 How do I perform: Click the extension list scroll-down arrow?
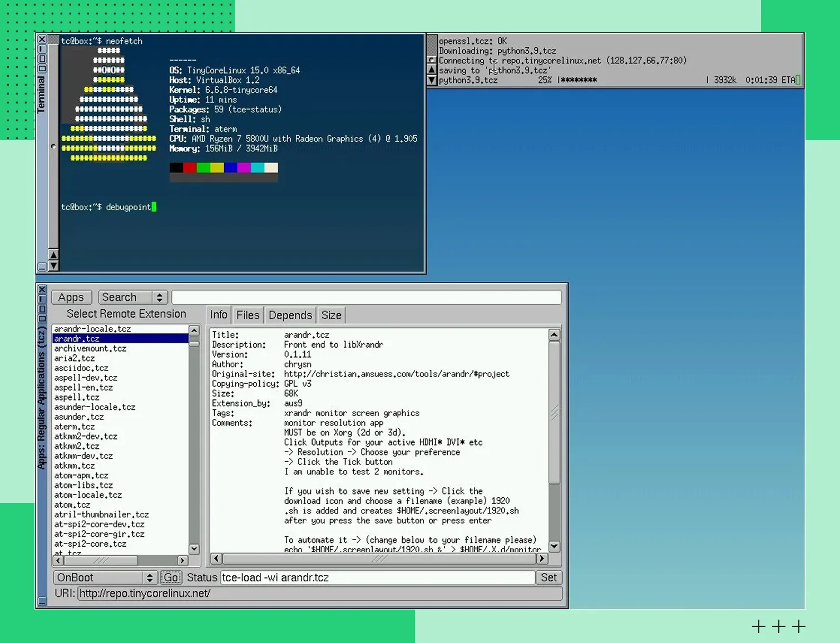coord(194,549)
